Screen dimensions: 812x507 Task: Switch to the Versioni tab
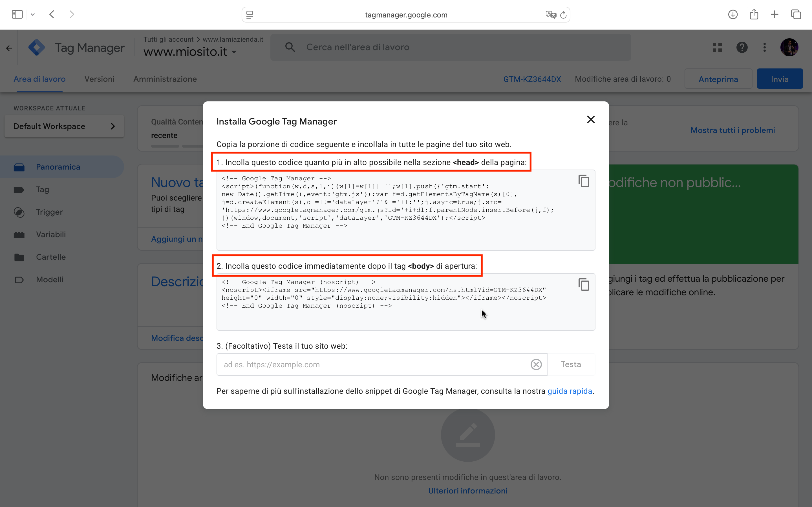(x=99, y=79)
